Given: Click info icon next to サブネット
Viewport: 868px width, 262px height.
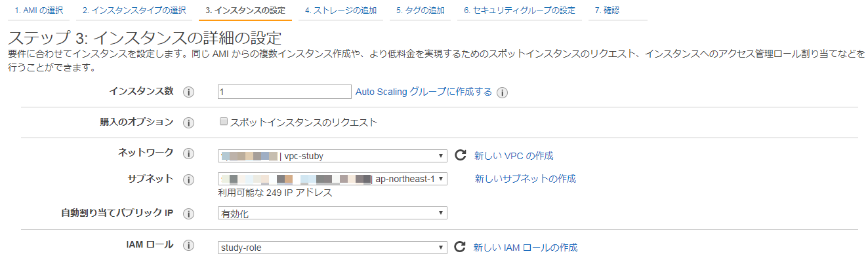Looking at the screenshot, I should click(188, 179).
